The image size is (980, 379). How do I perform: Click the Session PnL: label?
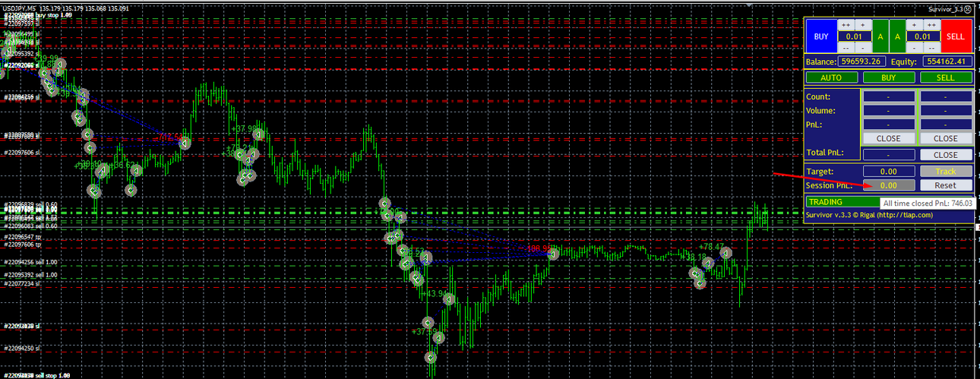(x=829, y=185)
